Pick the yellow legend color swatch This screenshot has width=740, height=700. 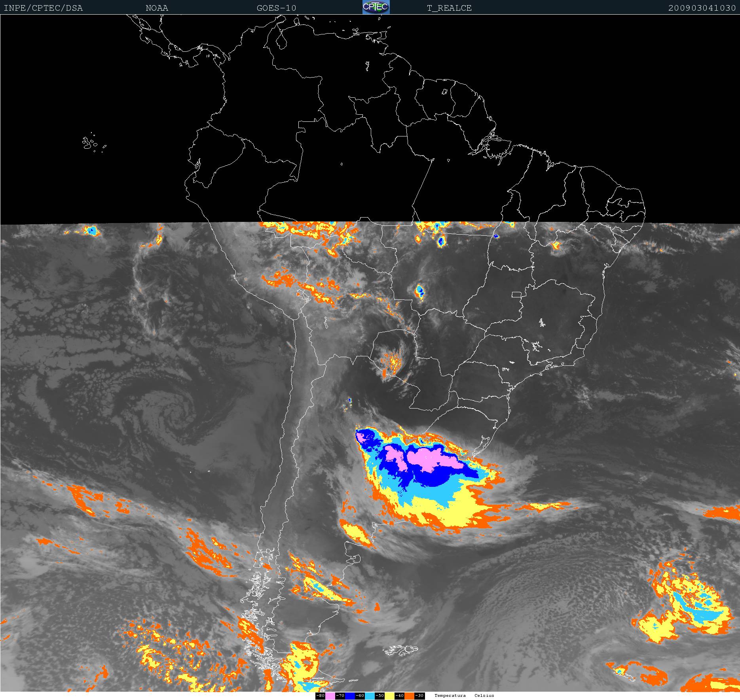click(x=389, y=696)
